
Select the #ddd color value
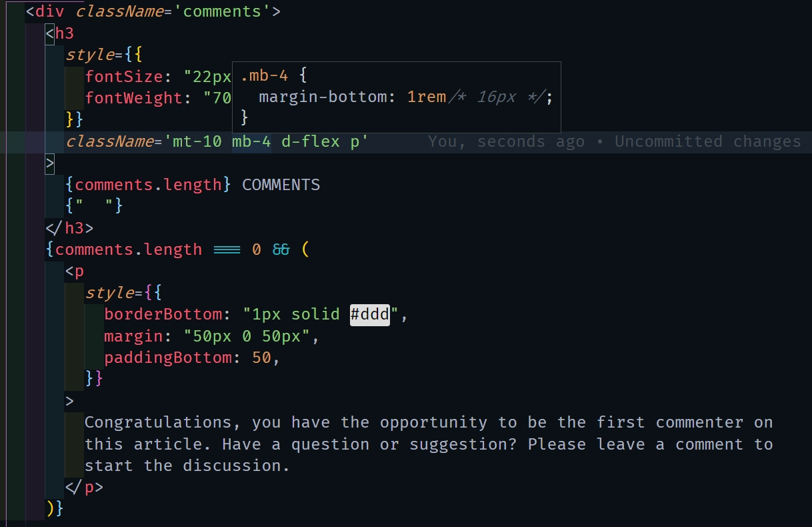(370, 314)
